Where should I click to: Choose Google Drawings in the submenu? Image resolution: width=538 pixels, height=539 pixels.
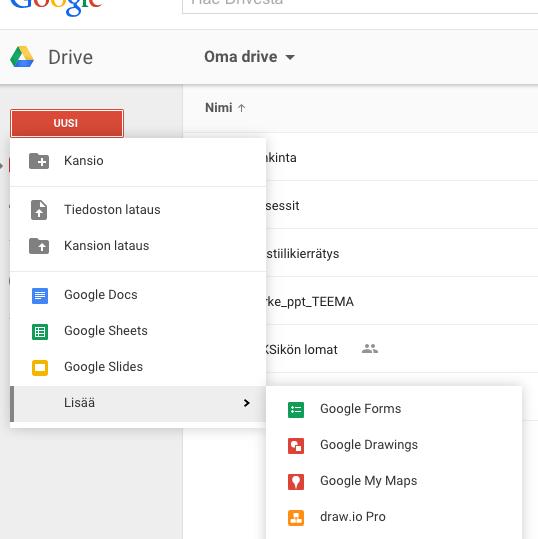pos(394,445)
